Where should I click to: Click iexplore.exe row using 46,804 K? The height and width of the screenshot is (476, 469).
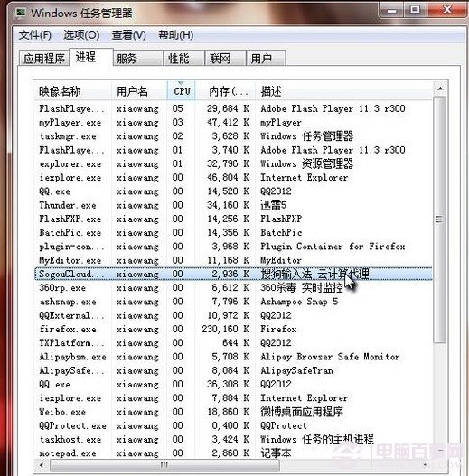point(233,178)
